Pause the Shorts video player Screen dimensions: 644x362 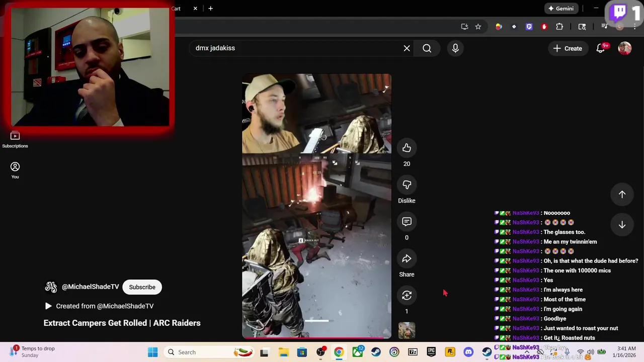point(316,206)
